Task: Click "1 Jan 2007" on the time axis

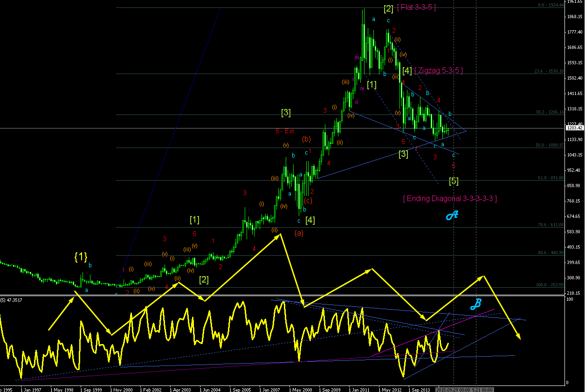Action: tap(271, 389)
